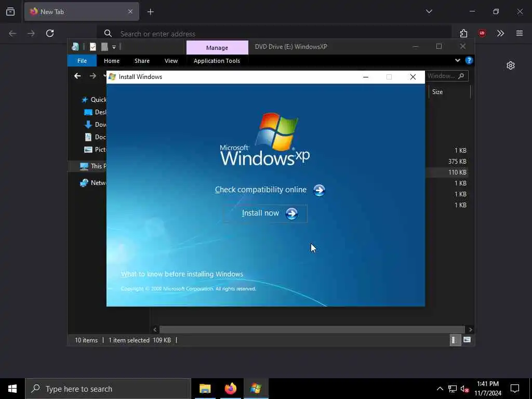The height and width of the screenshot is (399, 532).
Task: Click the Explorer horizontal scrollbar
Action: [x=312, y=329]
